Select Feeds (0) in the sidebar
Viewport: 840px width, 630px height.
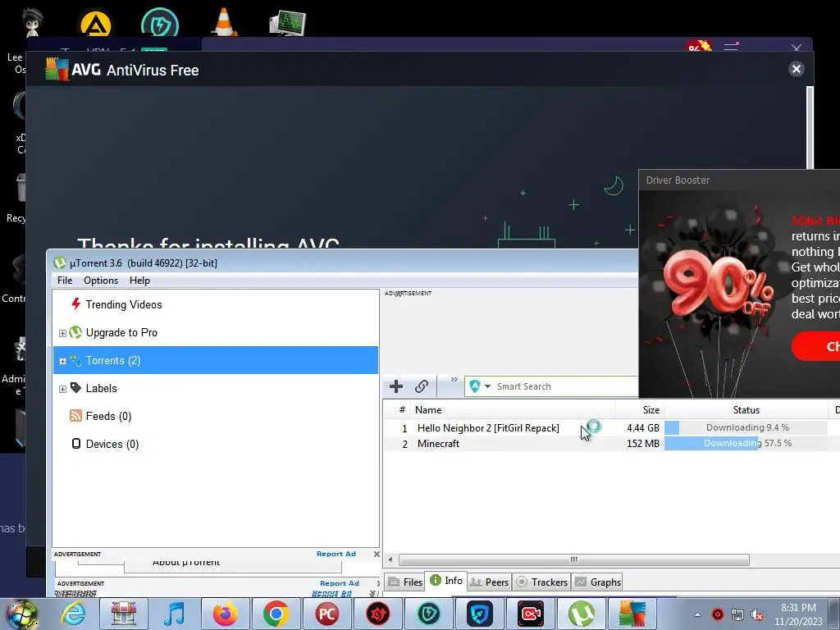108,416
